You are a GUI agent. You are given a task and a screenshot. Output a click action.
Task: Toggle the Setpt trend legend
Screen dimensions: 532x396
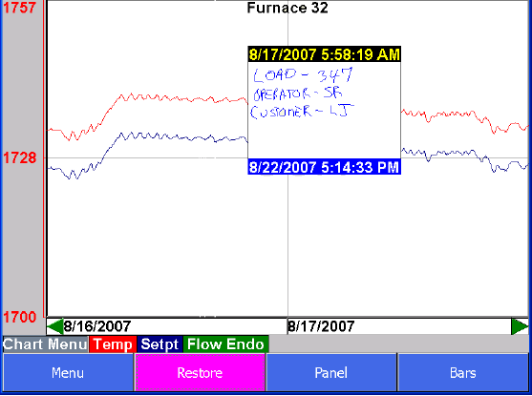click(160, 344)
